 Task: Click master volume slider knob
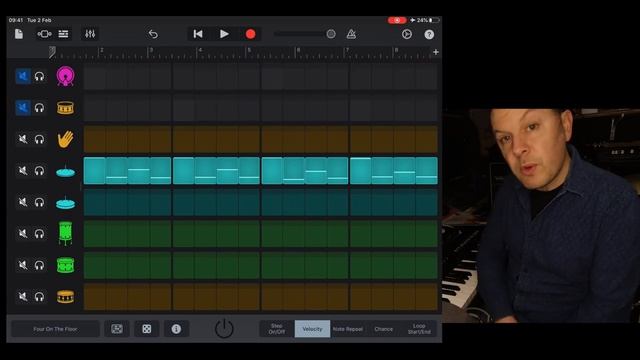coord(331,34)
